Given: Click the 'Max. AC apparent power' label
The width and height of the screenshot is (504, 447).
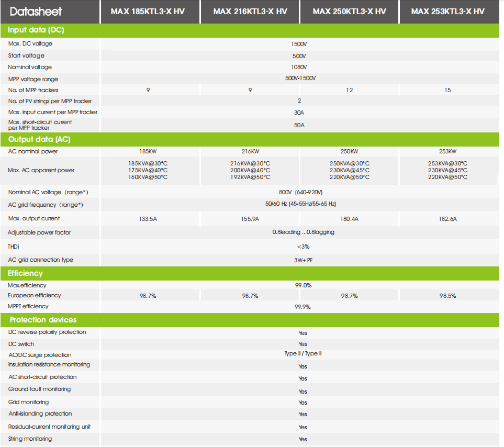Looking at the screenshot, I should pos(41,170).
